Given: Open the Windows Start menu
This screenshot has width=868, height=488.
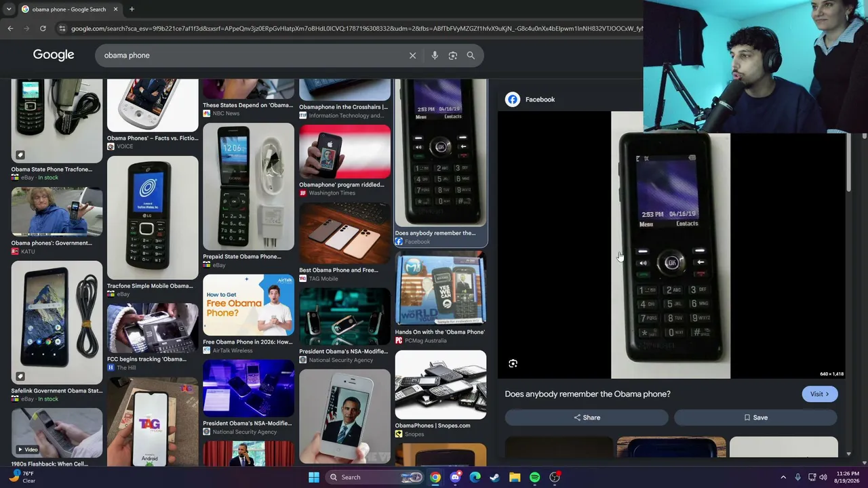Looking at the screenshot, I should tap(314, 477).
